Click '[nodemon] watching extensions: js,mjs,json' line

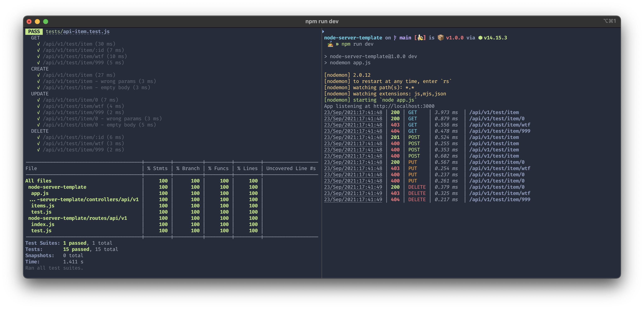point(385,94)
